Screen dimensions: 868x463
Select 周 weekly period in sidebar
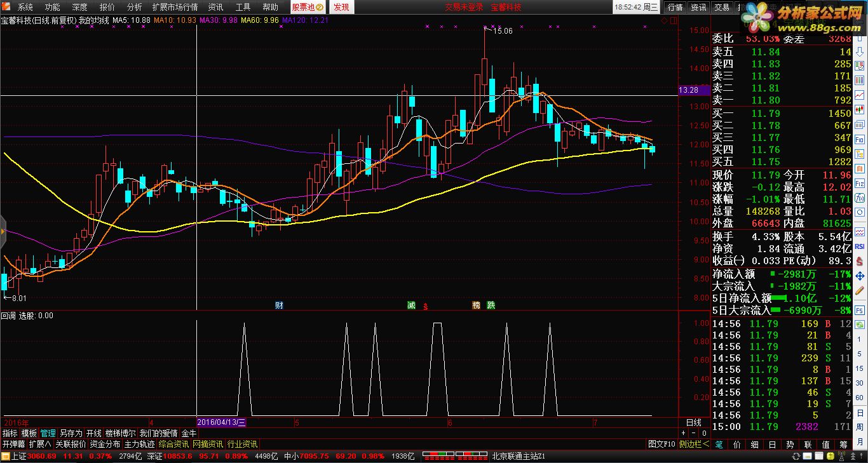click(860, 427)
